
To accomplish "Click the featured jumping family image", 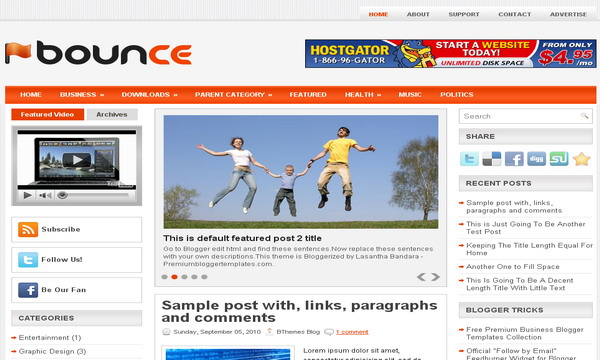I will pyautogui.click(x=301, y=172).
